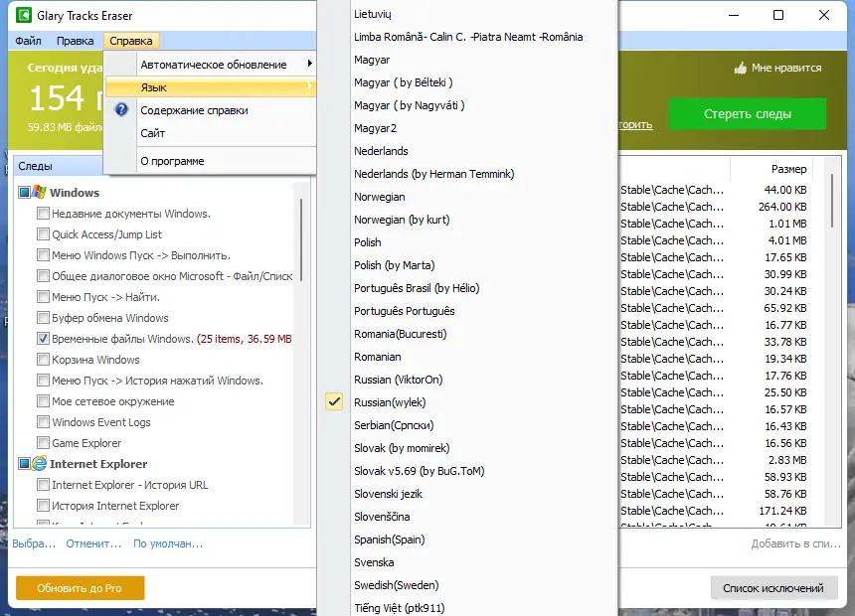Click the Размер column header

coord(788,169)
